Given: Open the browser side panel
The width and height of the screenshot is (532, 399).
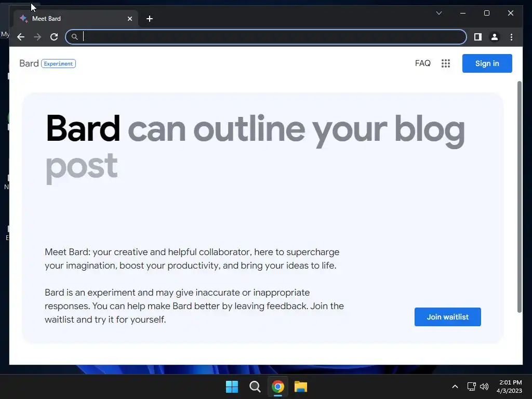Looking at the screenshot, I should click(478, 37).
